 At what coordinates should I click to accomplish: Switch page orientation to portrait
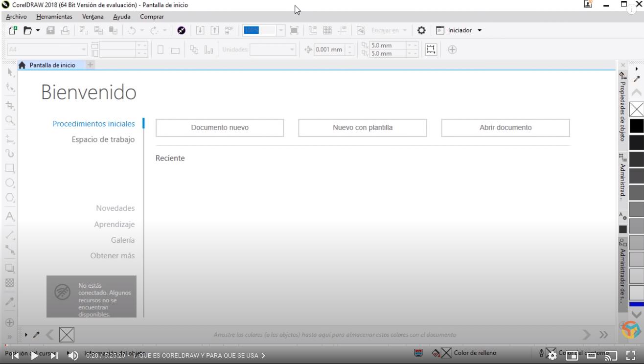pos(161,49)
